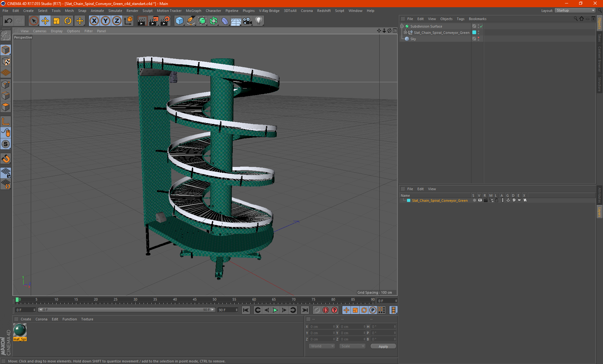Open Edit Render Settings icon
This screenshot has width=603, height=364.
coord(165,21)
